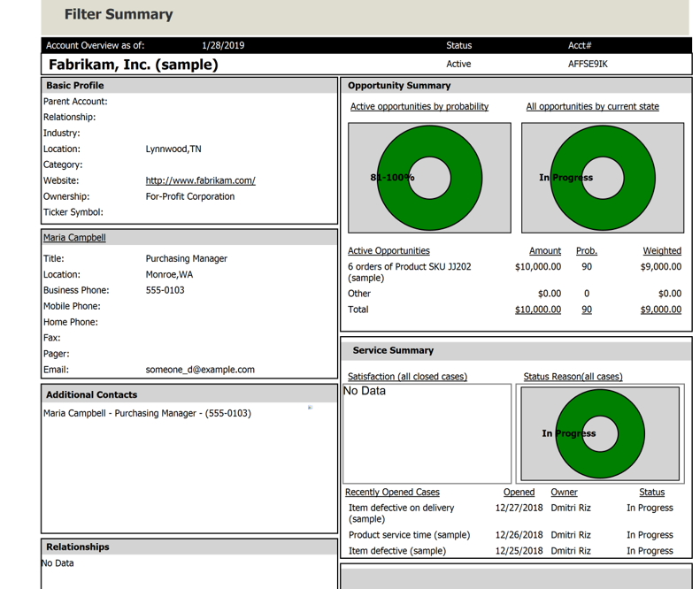Open the http://www.fabrikam.com/ website link
The width and height of the screenshot is (700, 589).
(x=201, y=180)
